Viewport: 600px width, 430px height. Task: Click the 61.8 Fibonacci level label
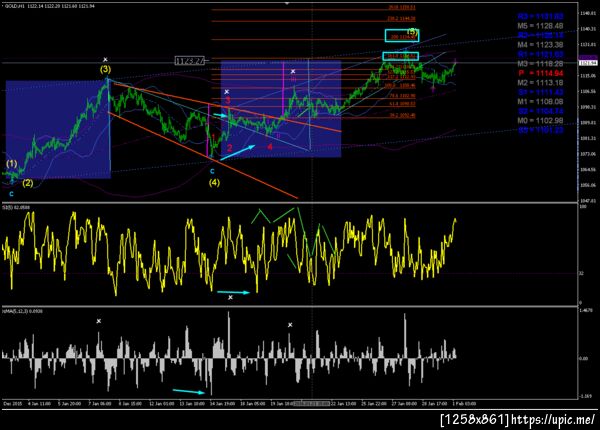tap(403, 104)
